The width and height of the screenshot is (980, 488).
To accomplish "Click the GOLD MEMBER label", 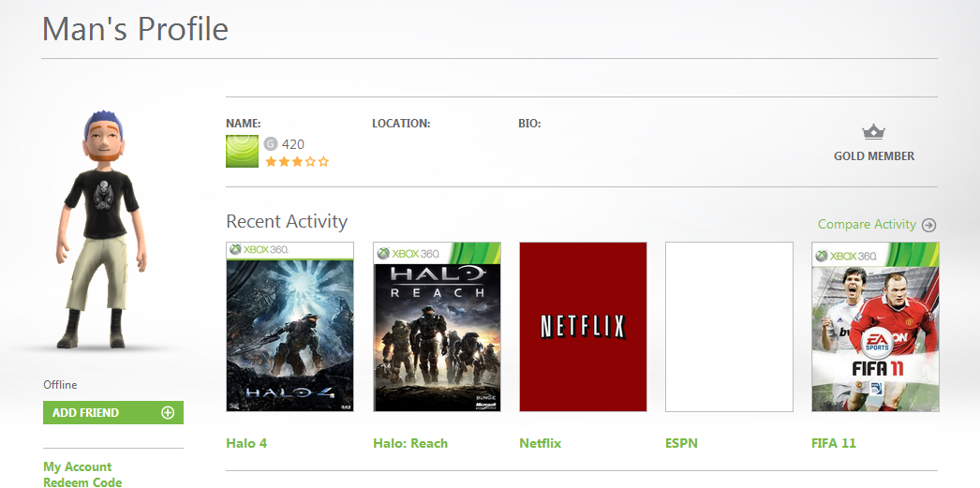I will pyautogui.click(x=874, y=156).
